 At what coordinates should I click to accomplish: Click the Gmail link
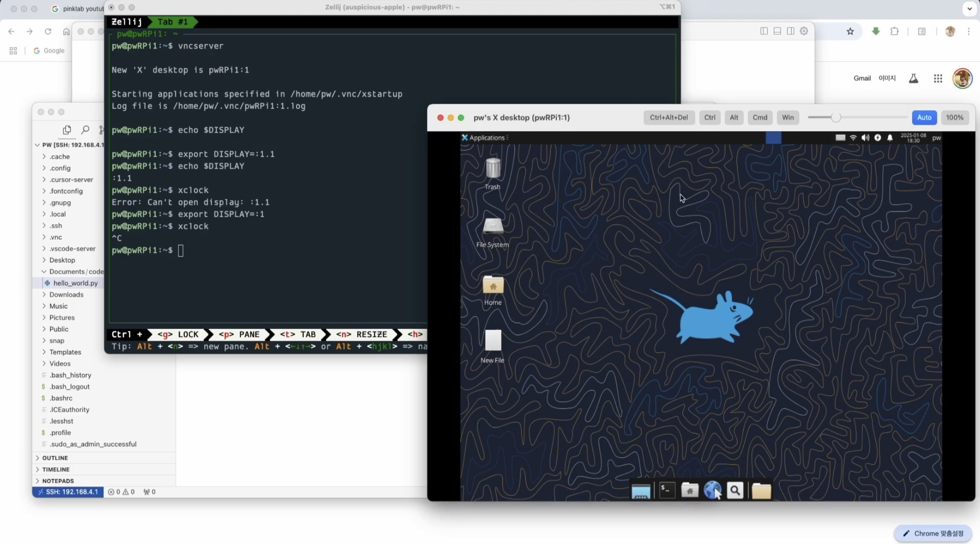point(862,78)
